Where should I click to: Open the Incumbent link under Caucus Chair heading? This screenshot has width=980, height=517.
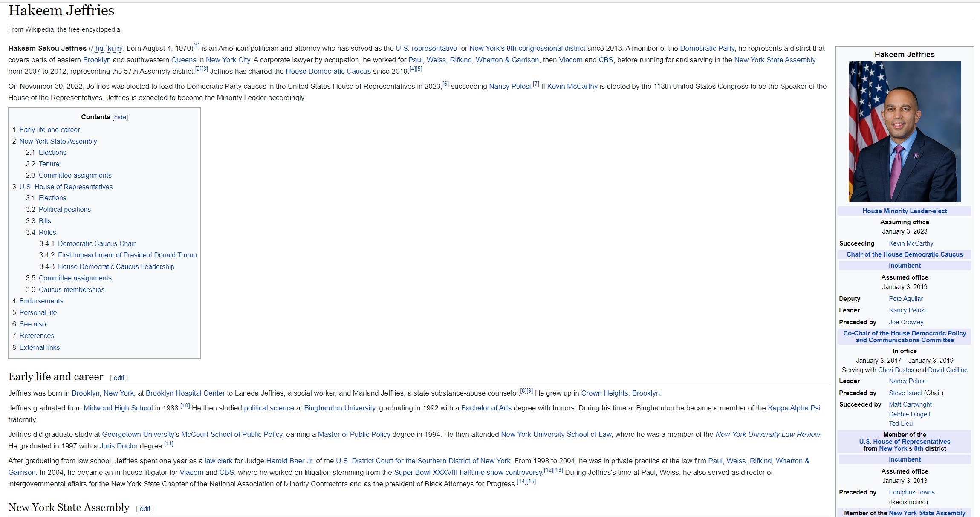(905, 266)
